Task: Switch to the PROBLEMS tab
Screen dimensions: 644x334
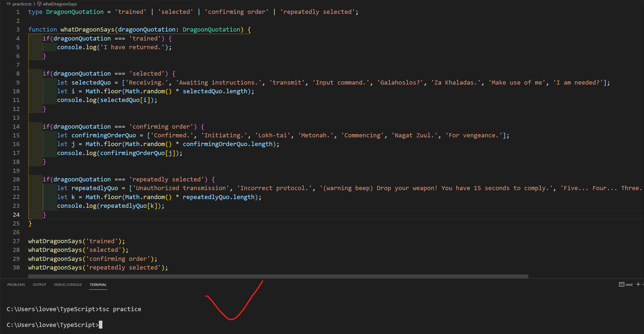Action: coord(16,284)
